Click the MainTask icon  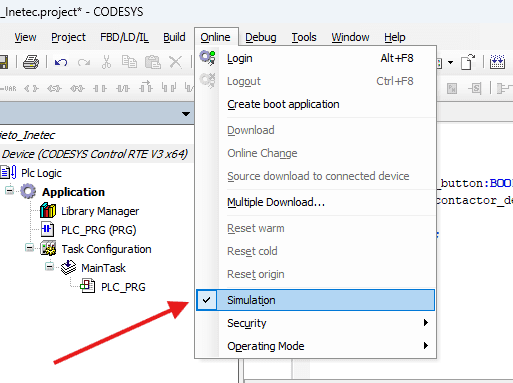coord(69,267)
